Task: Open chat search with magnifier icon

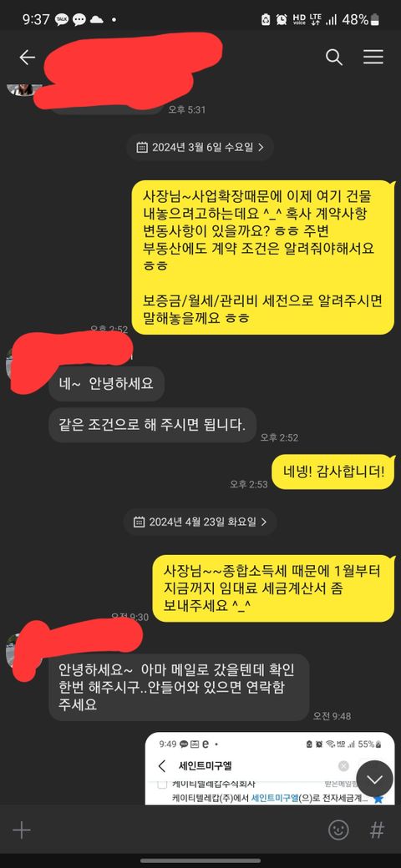Action: coord(334,58)
